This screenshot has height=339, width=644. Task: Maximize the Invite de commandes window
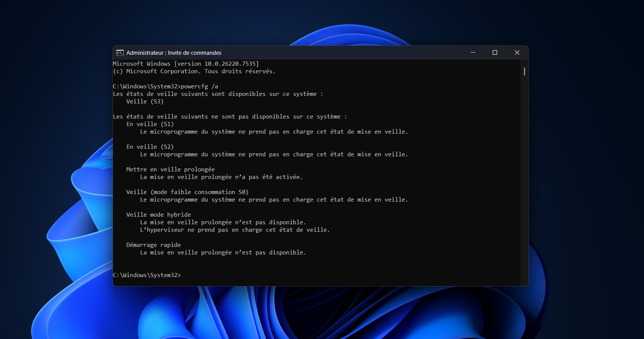tap(495, 52)
